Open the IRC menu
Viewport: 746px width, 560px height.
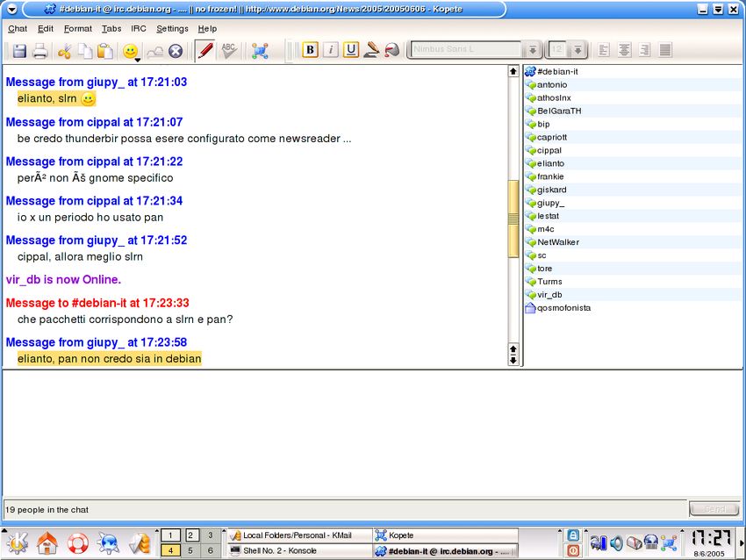[x=139, y=29]
